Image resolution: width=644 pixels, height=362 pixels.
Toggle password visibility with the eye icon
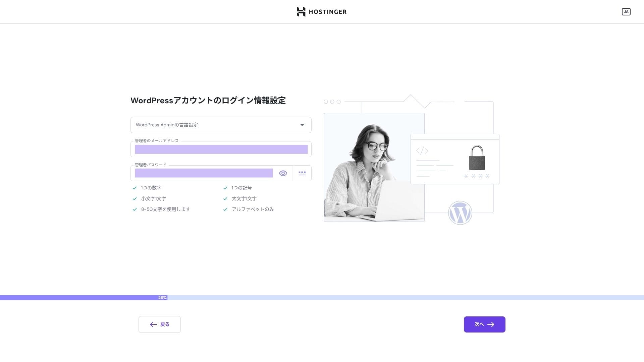283,173
